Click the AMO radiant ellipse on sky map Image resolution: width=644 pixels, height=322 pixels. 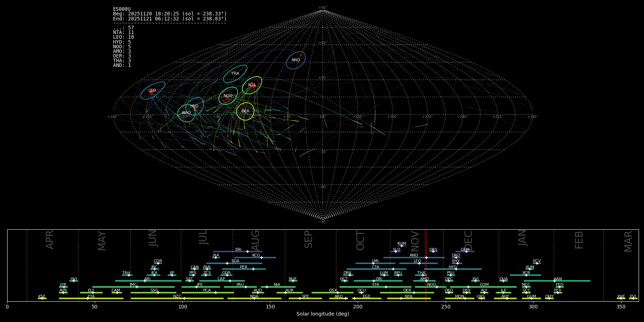point(186,113)
